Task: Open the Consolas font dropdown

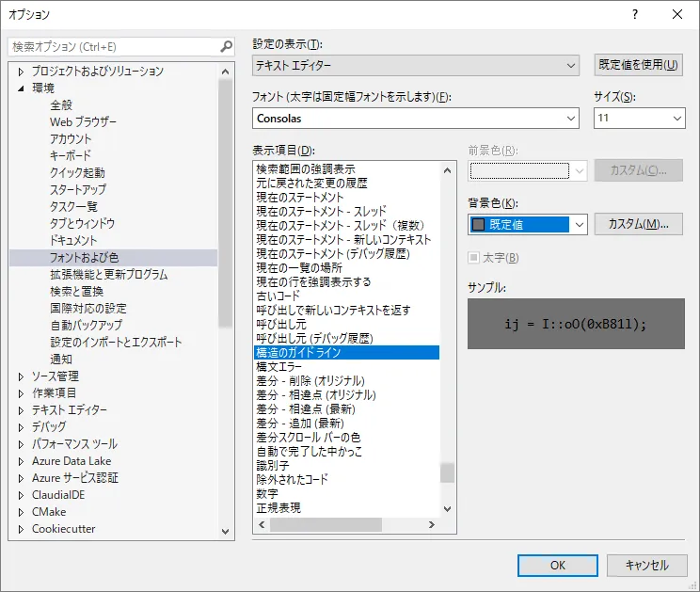Action: [x=416, y=119]
